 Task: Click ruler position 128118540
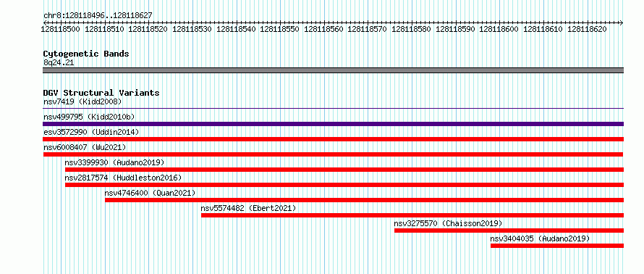click(236, 29)
